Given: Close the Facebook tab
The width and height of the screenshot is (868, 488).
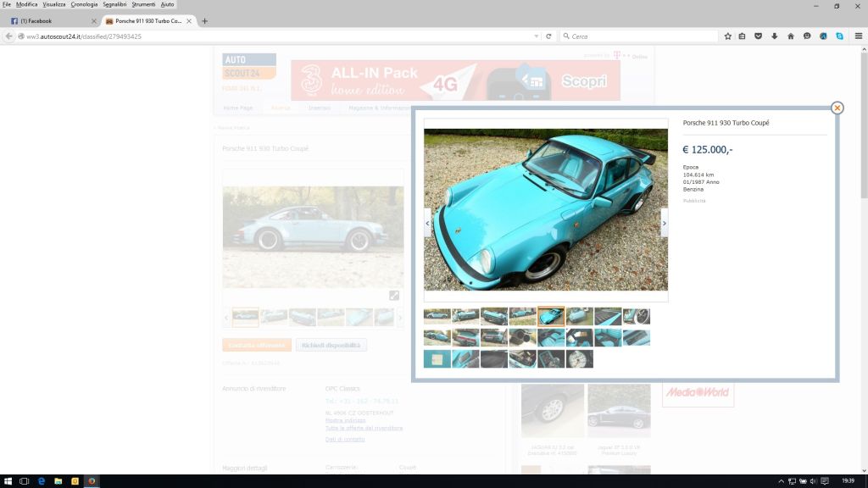Looking at the screenshot, I should (x=93, y=21).
